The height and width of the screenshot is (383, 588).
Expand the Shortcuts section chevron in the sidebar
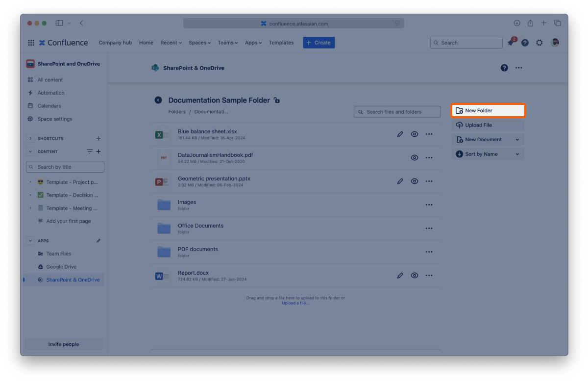pyautogui.click(x=30, y=139)
